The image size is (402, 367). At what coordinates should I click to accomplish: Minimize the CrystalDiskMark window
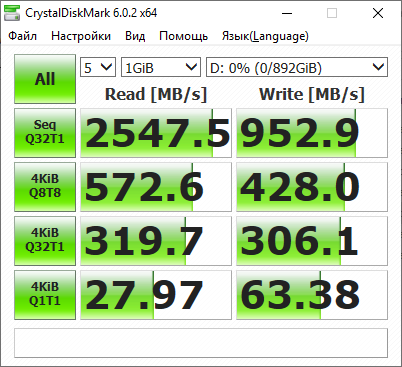(287, 13)
